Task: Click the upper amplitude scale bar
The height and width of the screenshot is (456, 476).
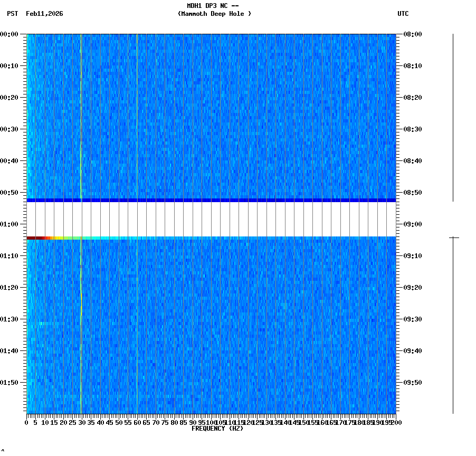Action: [453, 116]
